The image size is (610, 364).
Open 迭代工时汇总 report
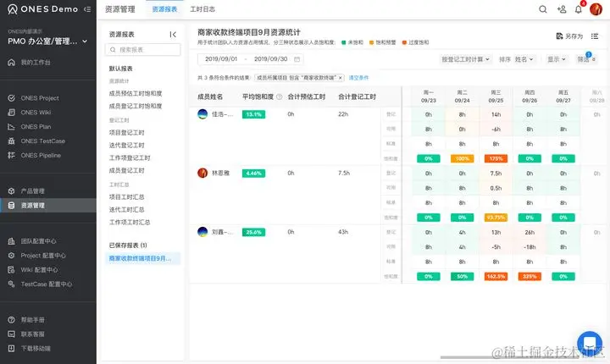(x=126, y=210)
